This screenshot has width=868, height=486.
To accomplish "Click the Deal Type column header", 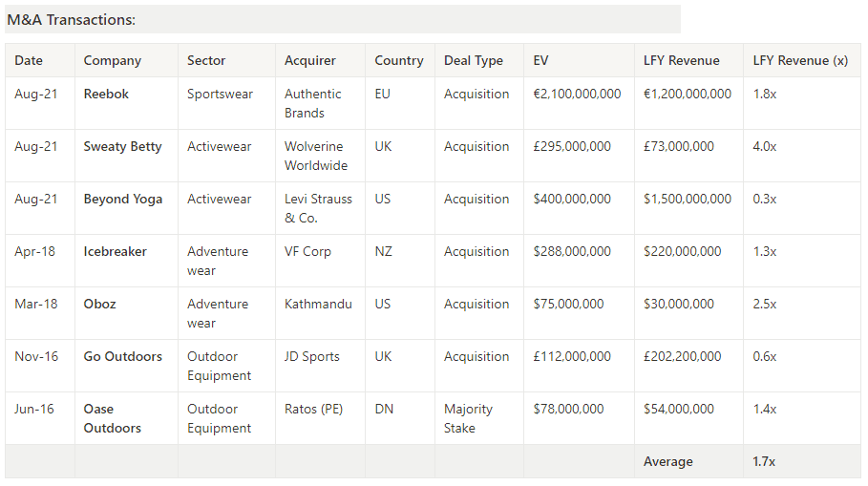I will 473,60.
